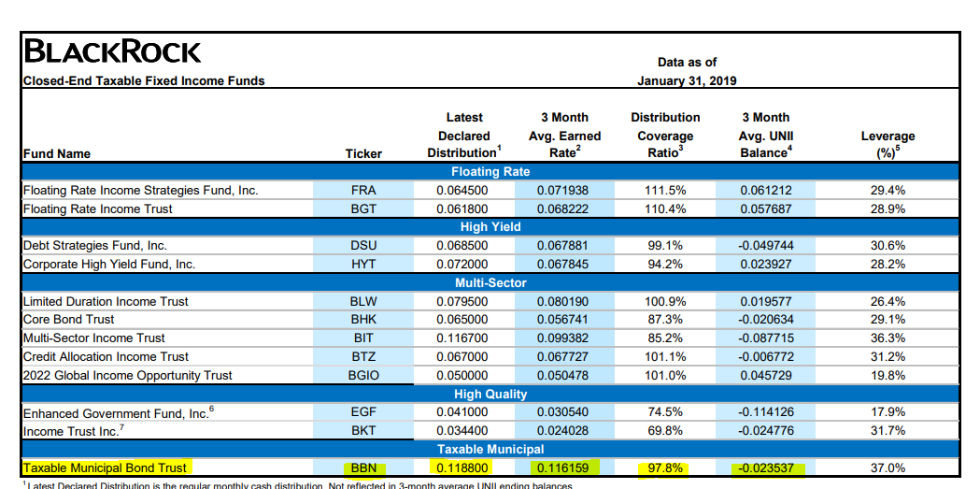
Task: Click the highlighted 97.8% coverage ratio
Action: [x=665, y=467]
